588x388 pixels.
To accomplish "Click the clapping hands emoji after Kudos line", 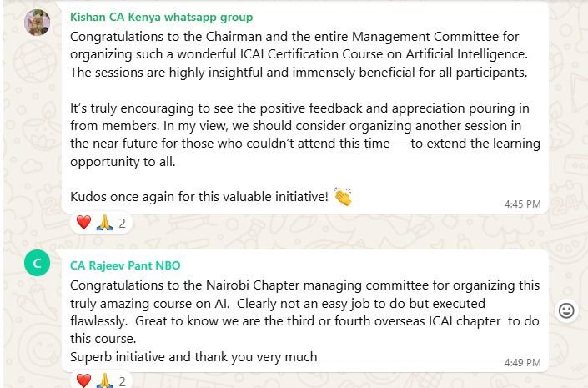I will (x=343, y=197).
